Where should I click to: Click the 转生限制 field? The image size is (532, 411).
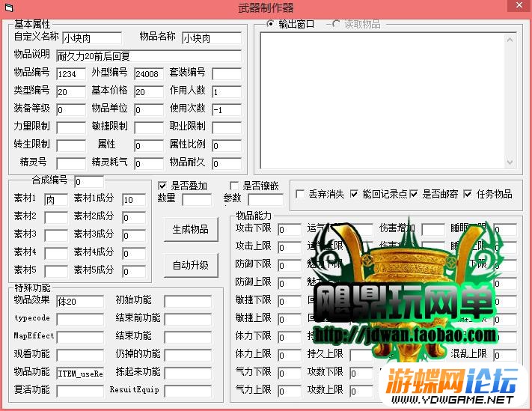point(71,146)
